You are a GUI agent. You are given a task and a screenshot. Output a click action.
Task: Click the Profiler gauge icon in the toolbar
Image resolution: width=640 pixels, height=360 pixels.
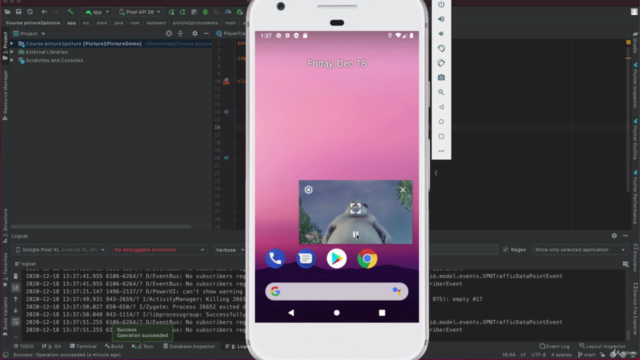coord(228,12)
